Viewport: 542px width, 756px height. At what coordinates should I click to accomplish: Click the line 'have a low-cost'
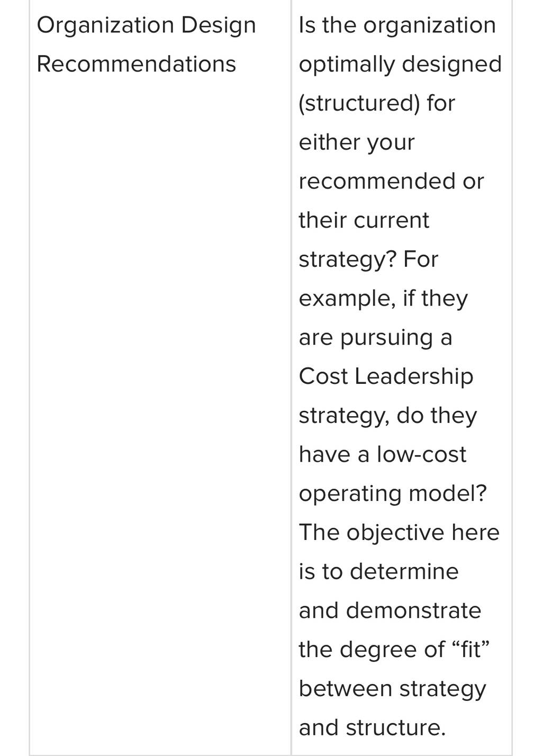[x=382, y=454]
